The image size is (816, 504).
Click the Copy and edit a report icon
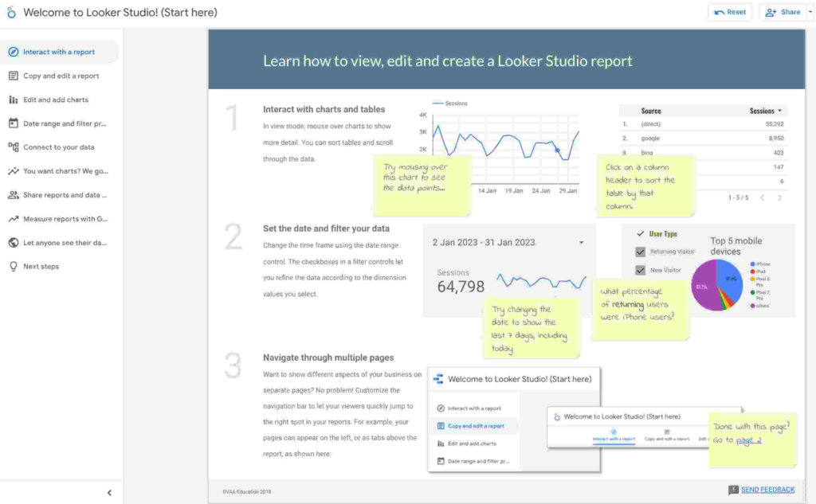click(13, 75)
